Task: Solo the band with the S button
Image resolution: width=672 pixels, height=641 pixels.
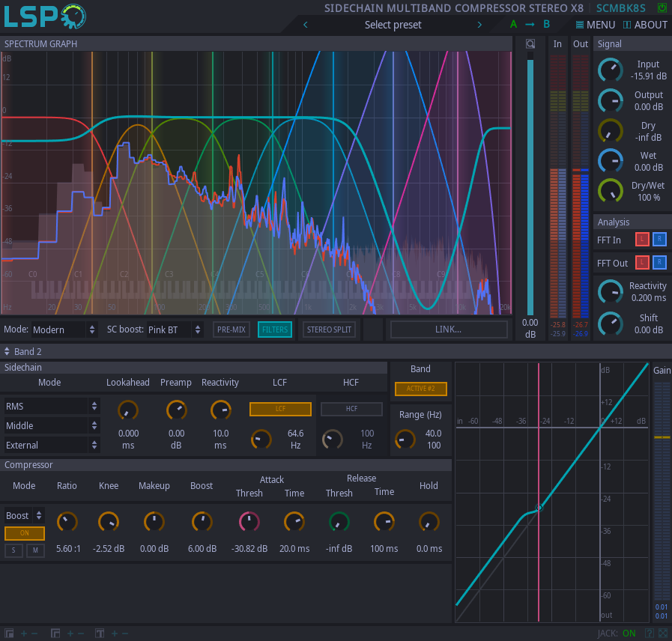Action: (13, 550)
